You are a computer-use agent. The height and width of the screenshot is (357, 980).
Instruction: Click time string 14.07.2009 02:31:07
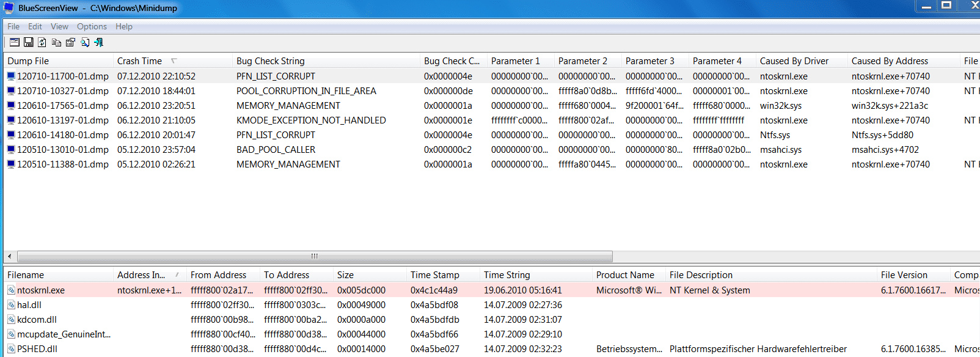click(x=523, y=320)
